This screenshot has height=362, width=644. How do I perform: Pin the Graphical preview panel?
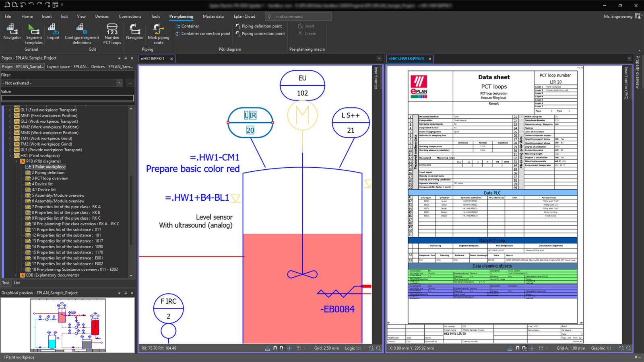tap(126, 293)
